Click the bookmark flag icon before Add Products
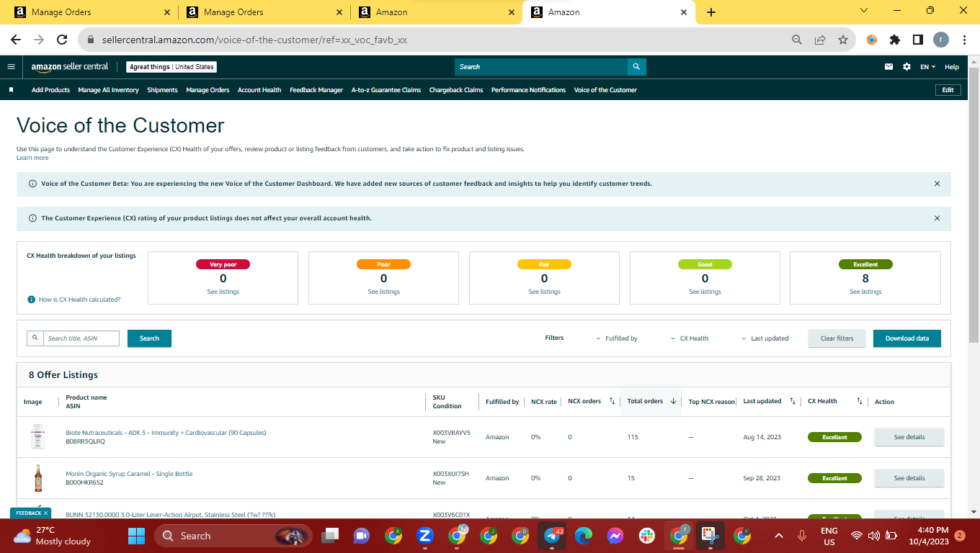 (x=12, y=90)
